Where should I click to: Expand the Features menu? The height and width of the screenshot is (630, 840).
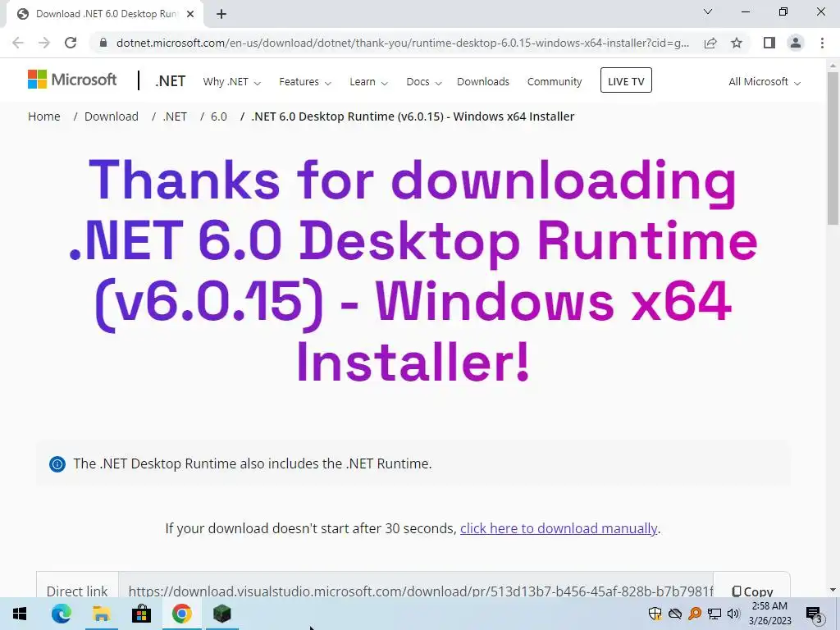[x=305, y=82]
